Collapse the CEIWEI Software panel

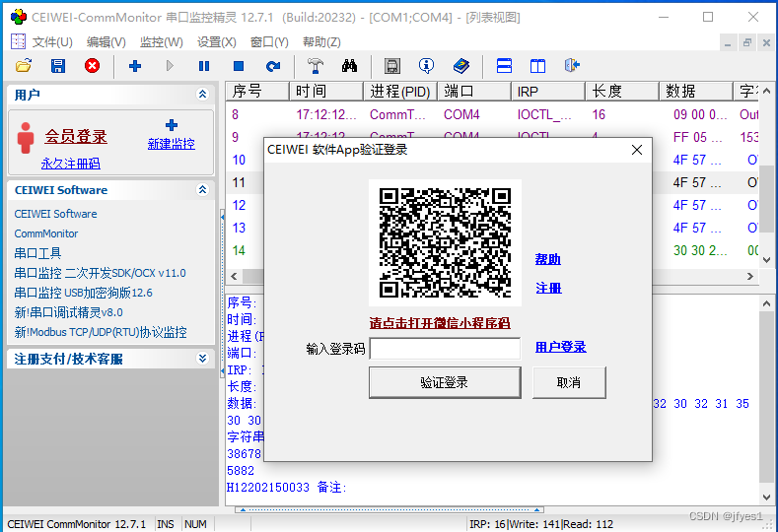click(202, 190)
